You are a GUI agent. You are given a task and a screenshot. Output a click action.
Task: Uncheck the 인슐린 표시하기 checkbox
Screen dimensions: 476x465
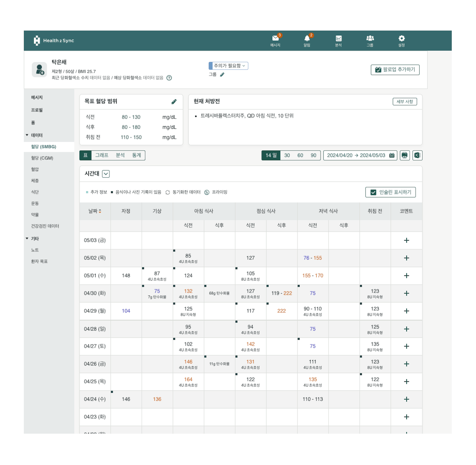pyautogui.click(x=373, y=192)
